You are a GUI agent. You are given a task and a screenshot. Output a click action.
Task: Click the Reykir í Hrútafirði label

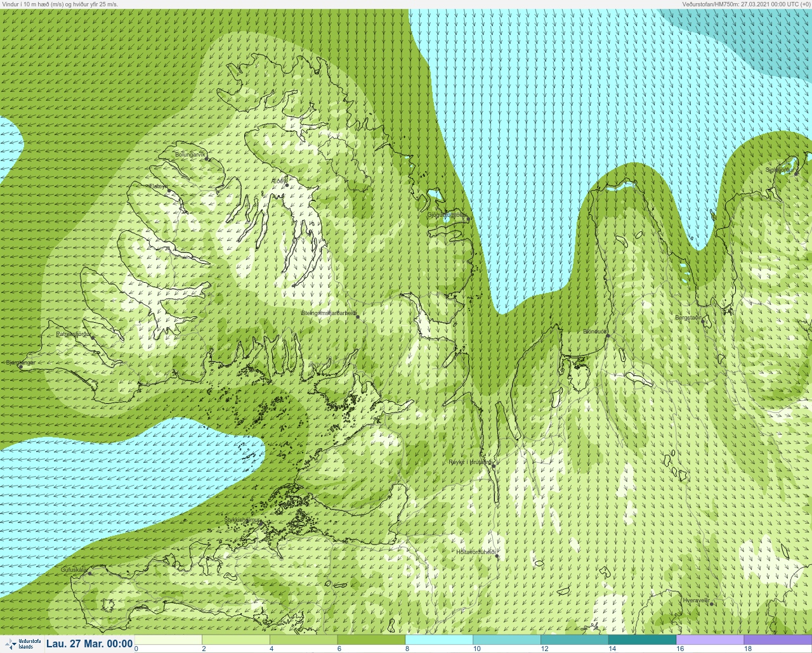pos(471,462)
